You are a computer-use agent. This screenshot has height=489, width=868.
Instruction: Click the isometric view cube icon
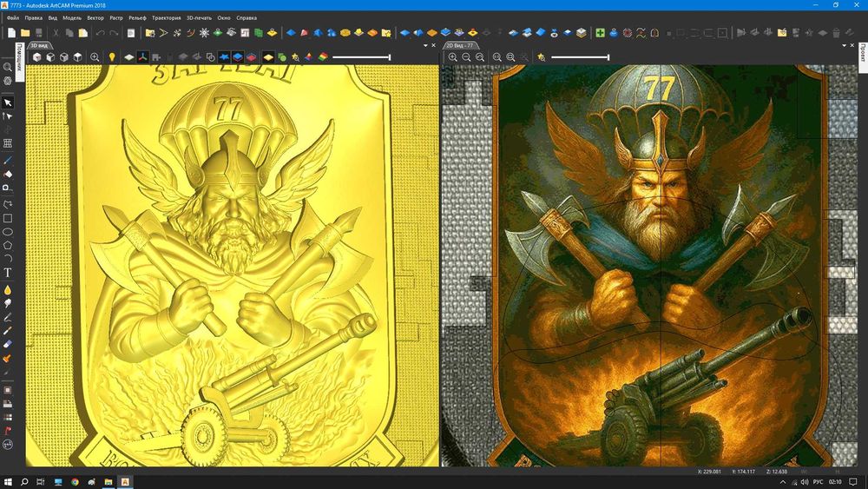point(36,57)
